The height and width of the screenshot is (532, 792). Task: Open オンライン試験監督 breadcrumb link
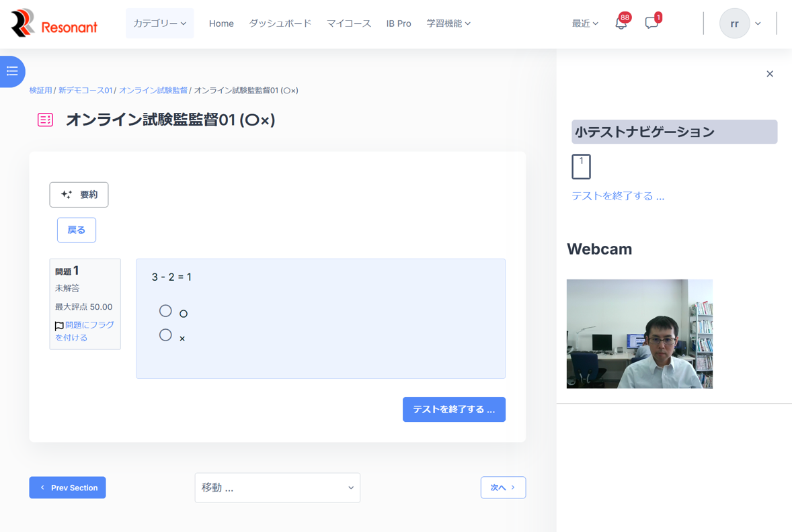[153, 91]
